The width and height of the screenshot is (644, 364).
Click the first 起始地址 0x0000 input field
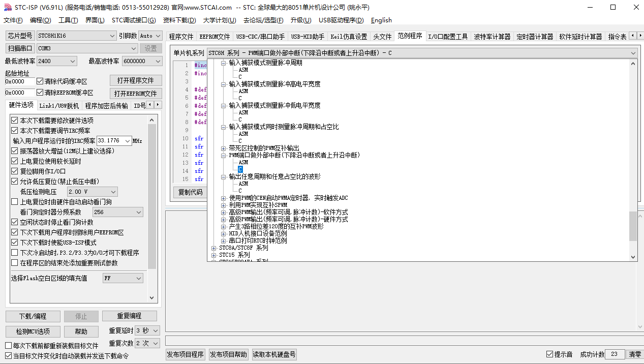point(20,81)
